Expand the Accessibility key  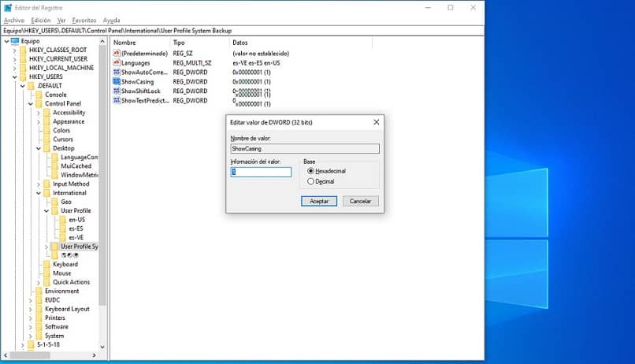click(x=39, y=113)
